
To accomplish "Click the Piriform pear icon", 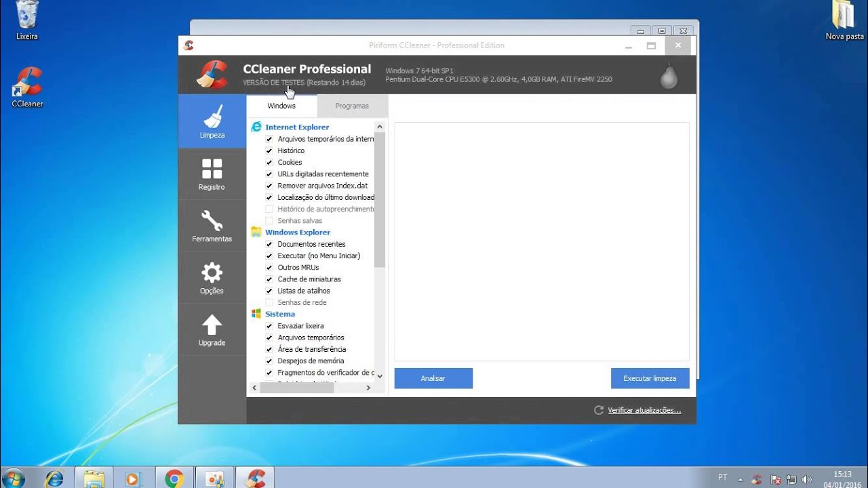I will (669, 76).
